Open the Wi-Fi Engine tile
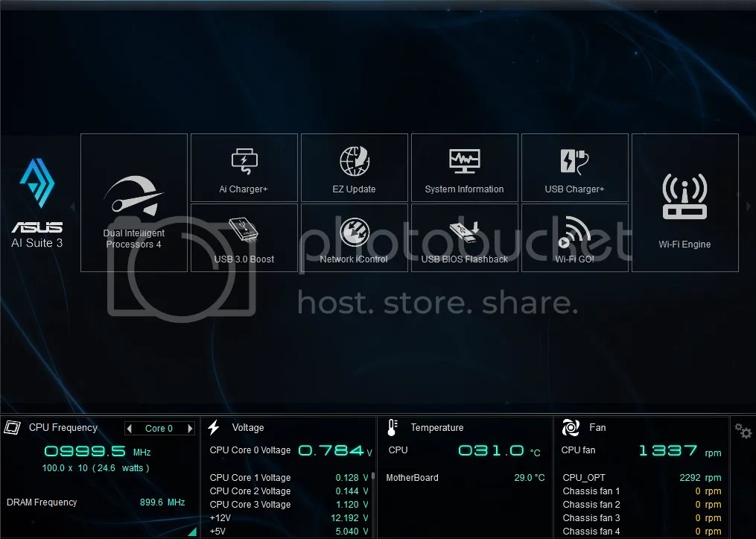The image size is (756, 539). pos(685,203)
